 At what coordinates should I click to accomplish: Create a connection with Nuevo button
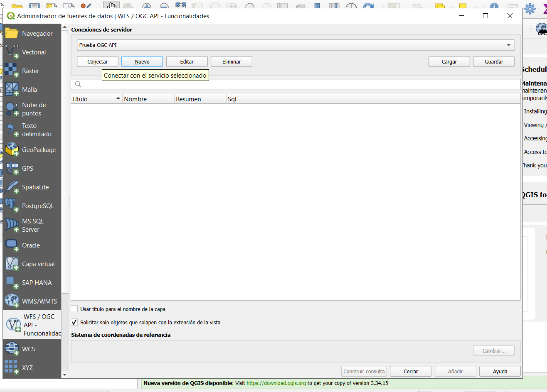click(x=142, y=61)
